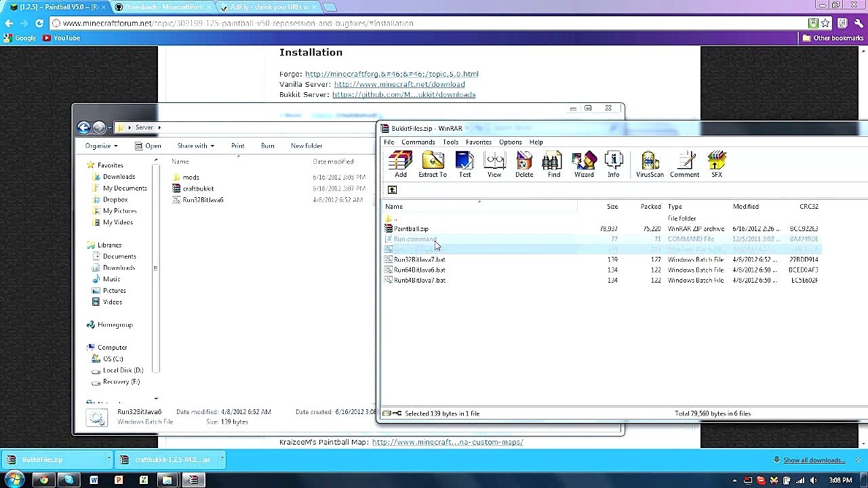Click the WinRAR taskbar icon
Image resolution: width=868 pixels, height=488 pixels.
193,480
